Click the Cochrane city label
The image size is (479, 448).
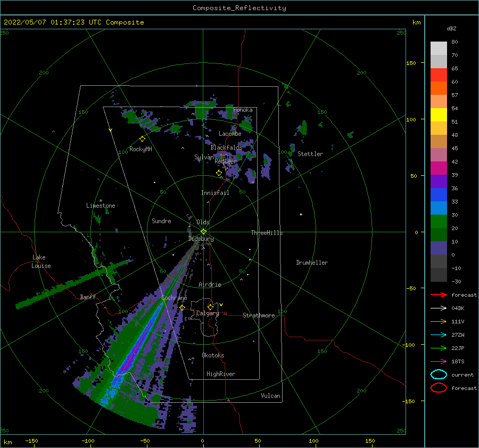174,298
